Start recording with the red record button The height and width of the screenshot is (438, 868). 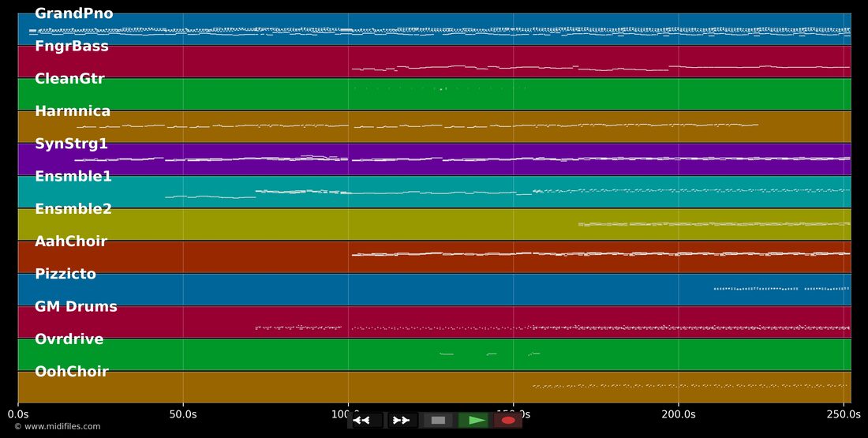(x=507, y=421)
